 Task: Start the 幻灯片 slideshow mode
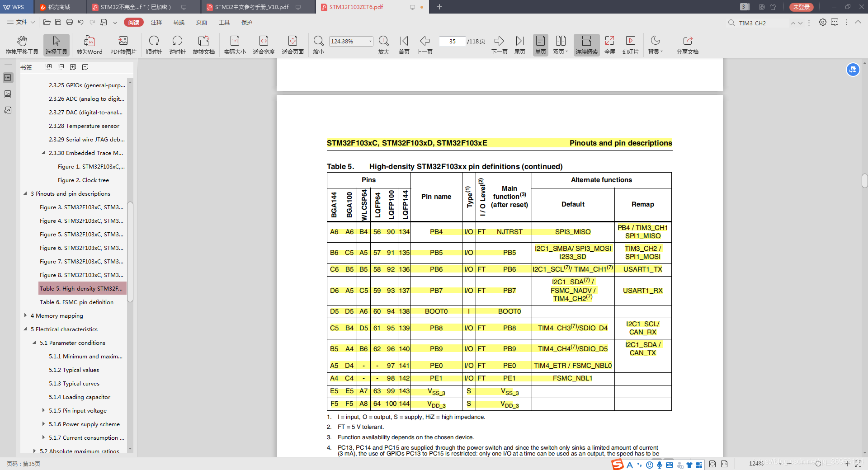(631, 45)
